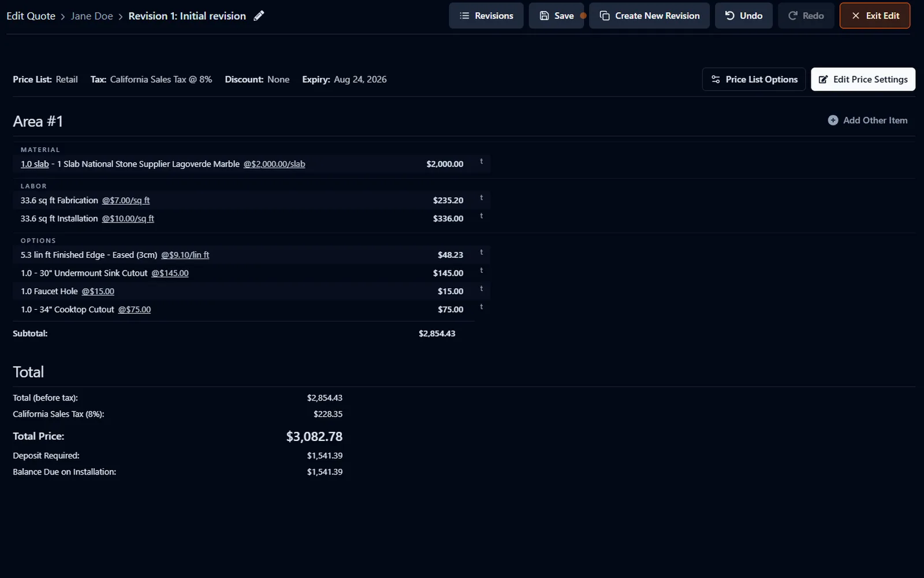
Task: Click the Balance Due on Installation label
Action: [x=65, y=472]
